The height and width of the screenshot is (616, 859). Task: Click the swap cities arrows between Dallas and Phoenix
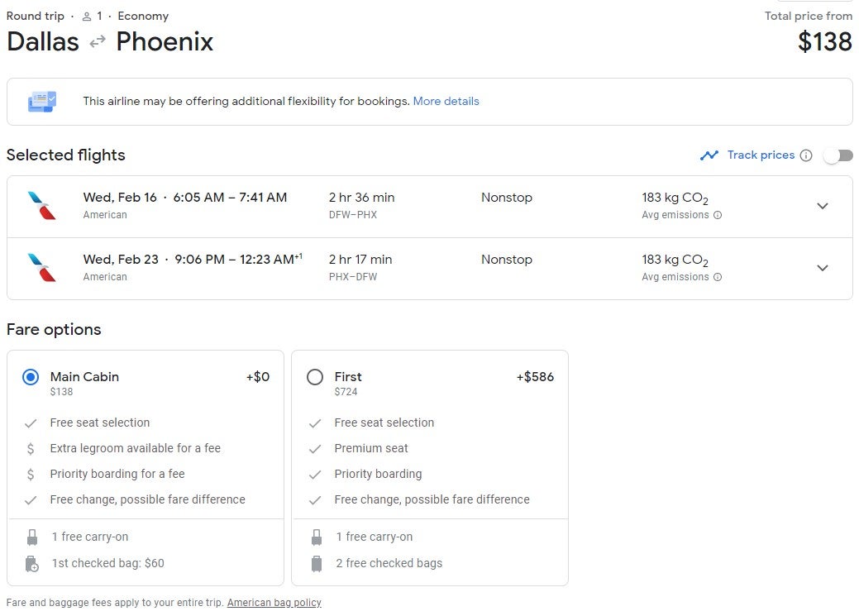point(97,42)
